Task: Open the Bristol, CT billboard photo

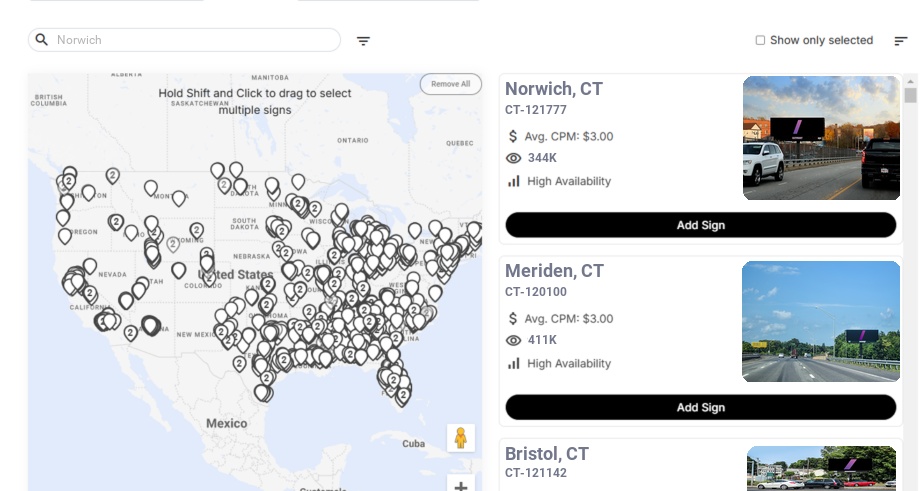Action: click(821, 468)
